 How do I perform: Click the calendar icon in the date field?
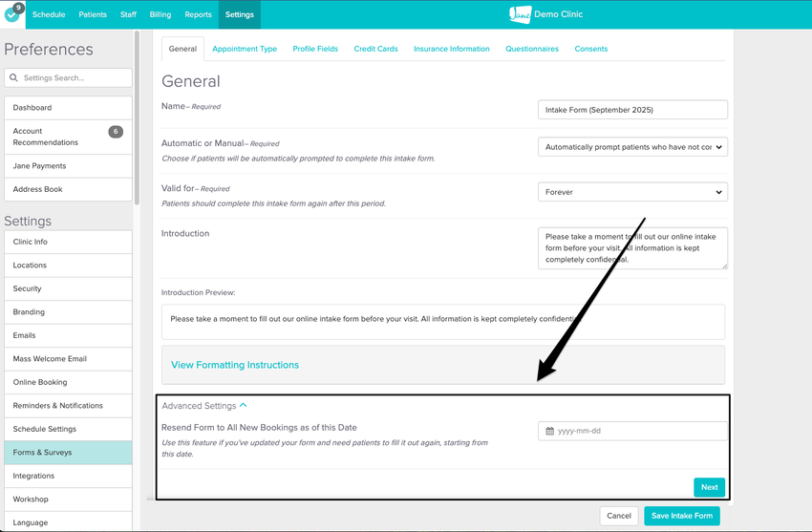point(549,431)
